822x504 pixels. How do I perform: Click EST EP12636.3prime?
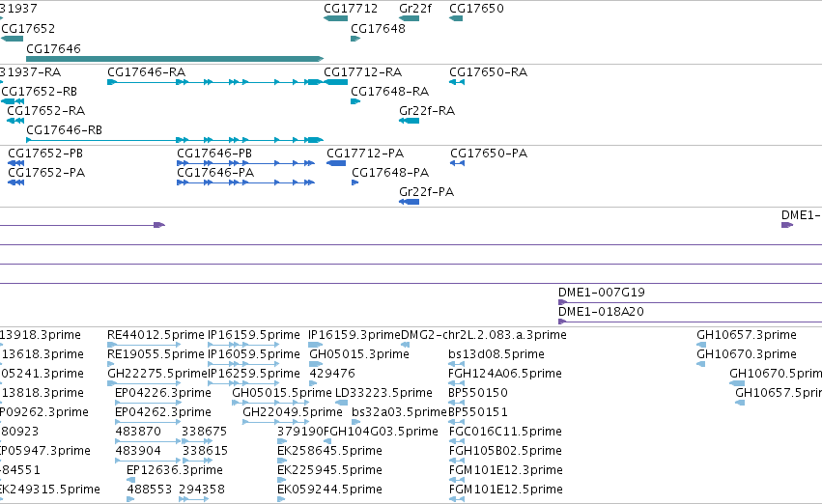click(x=131, y=481)
